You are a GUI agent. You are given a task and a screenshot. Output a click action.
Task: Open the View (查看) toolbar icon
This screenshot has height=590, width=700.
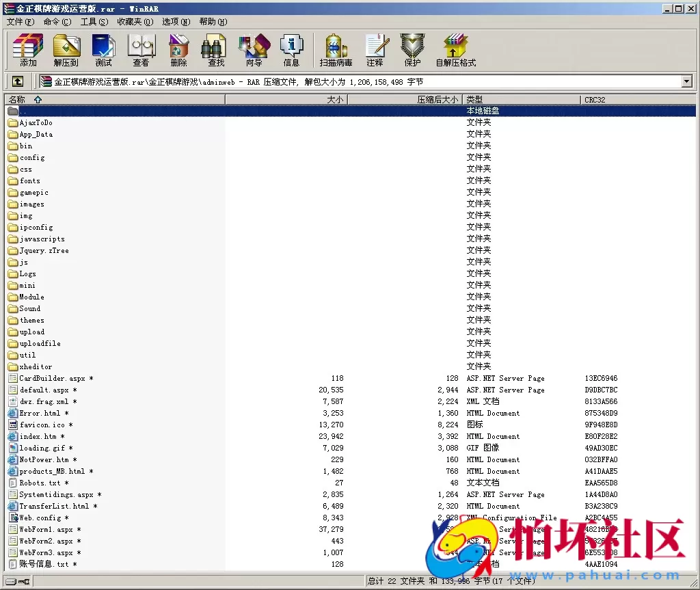point(141,50)
